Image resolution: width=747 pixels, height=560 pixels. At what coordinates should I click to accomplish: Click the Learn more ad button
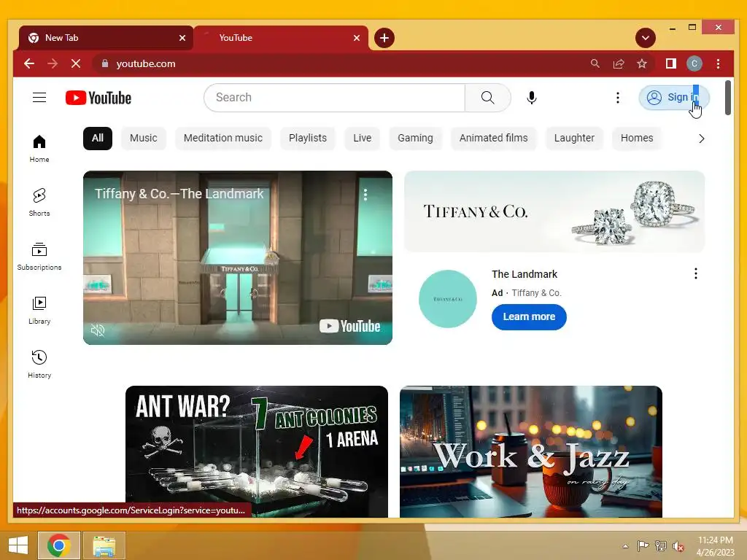pyautogui.click(x=529, y=316)
